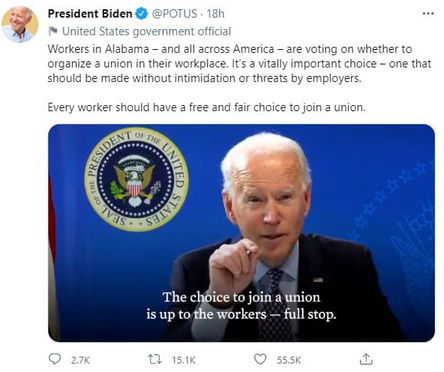Image resolution: width=444 pixels, height=372 pixels.
Task: Open the share menu via the upload arrow icon
Action: pyautogui.click(x=366, y=359)
